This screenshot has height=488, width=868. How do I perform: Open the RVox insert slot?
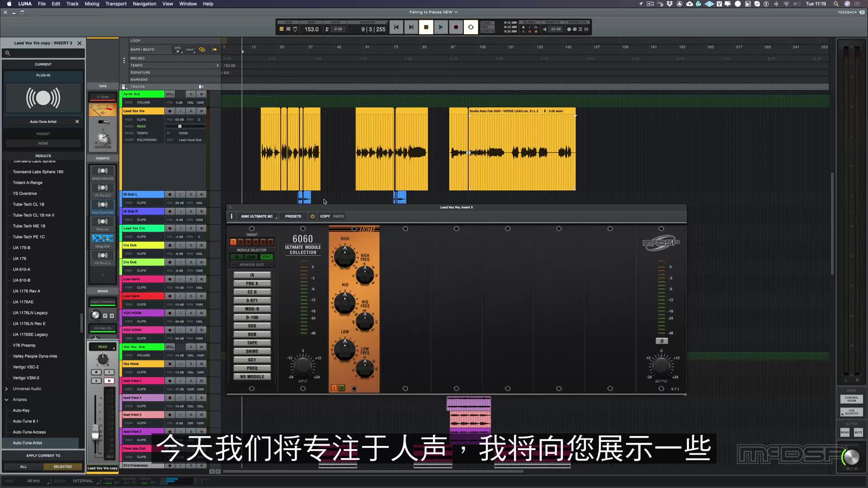(103, 224)
